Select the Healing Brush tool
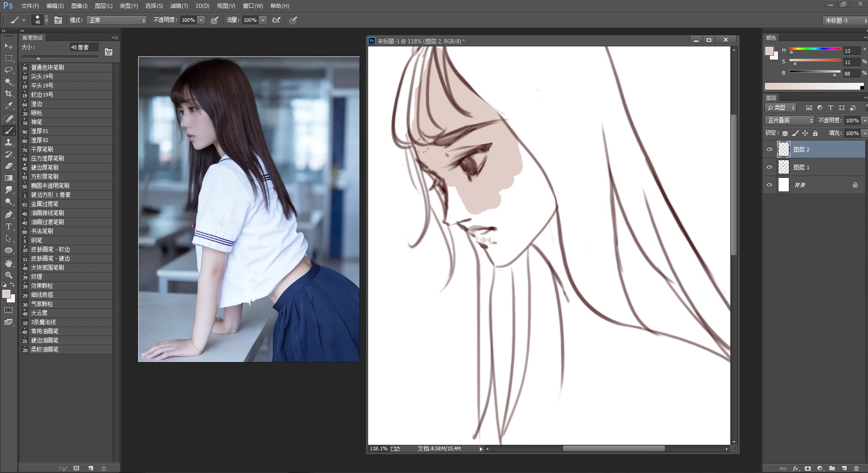 point(8,119)
